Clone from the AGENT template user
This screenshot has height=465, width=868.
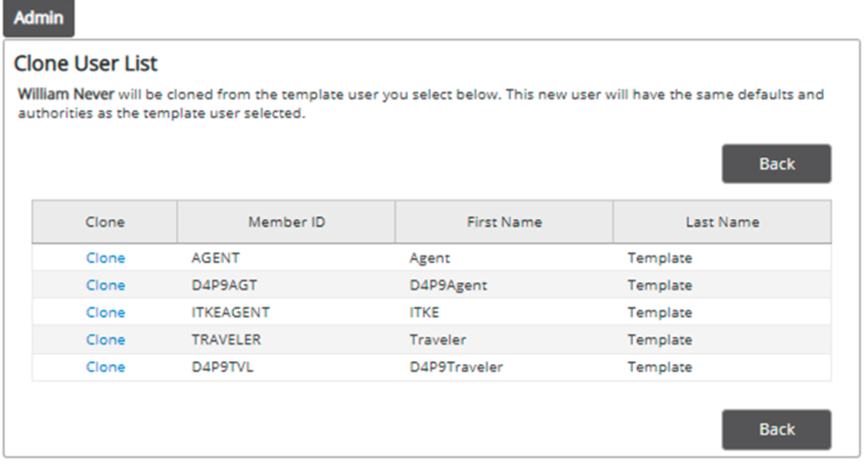pos(106,258)
